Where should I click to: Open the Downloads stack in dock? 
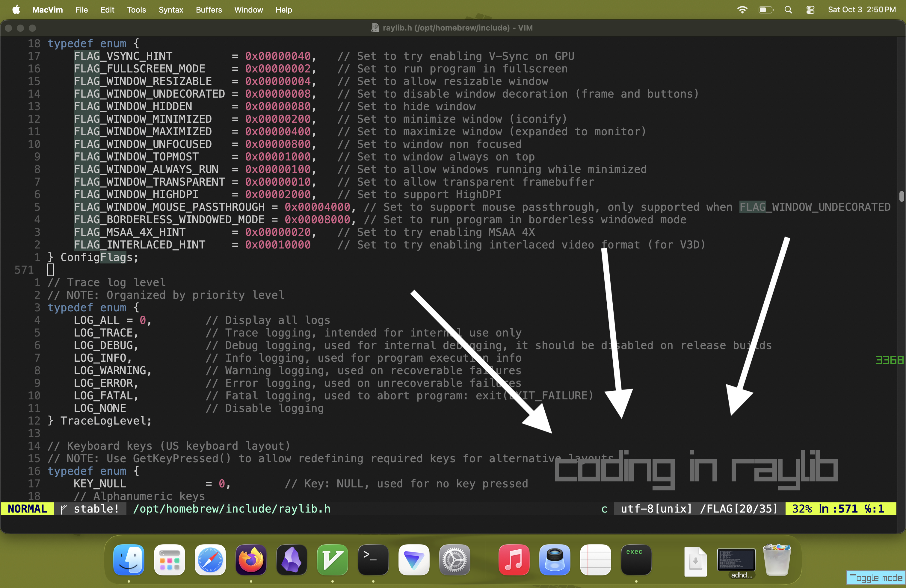pos(695,561)
